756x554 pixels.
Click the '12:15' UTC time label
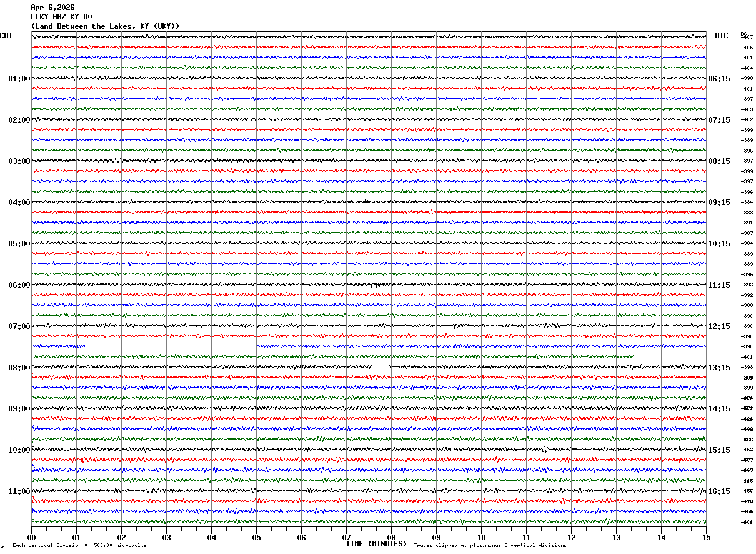pyautogui.click(x=719, y=326)
